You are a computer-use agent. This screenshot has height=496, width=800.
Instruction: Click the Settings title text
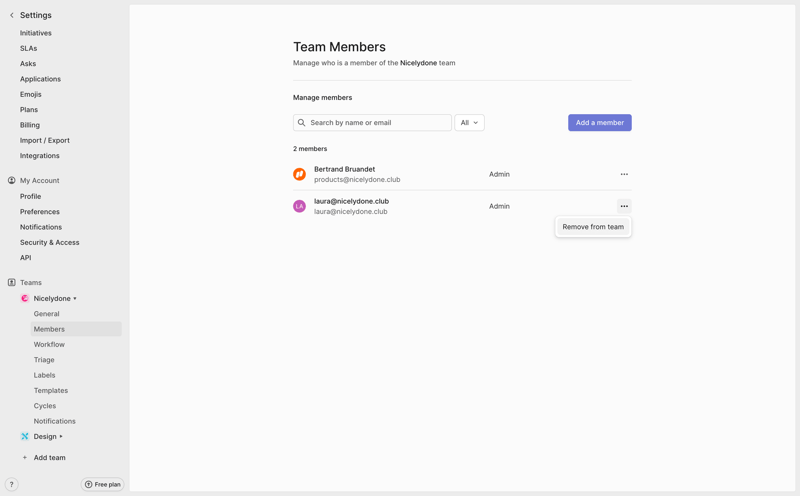(36, 15)
